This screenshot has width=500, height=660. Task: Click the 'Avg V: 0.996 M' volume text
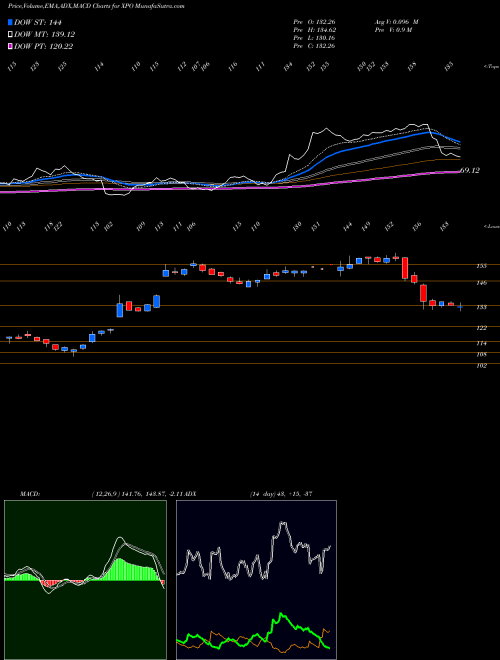[396, 22]
